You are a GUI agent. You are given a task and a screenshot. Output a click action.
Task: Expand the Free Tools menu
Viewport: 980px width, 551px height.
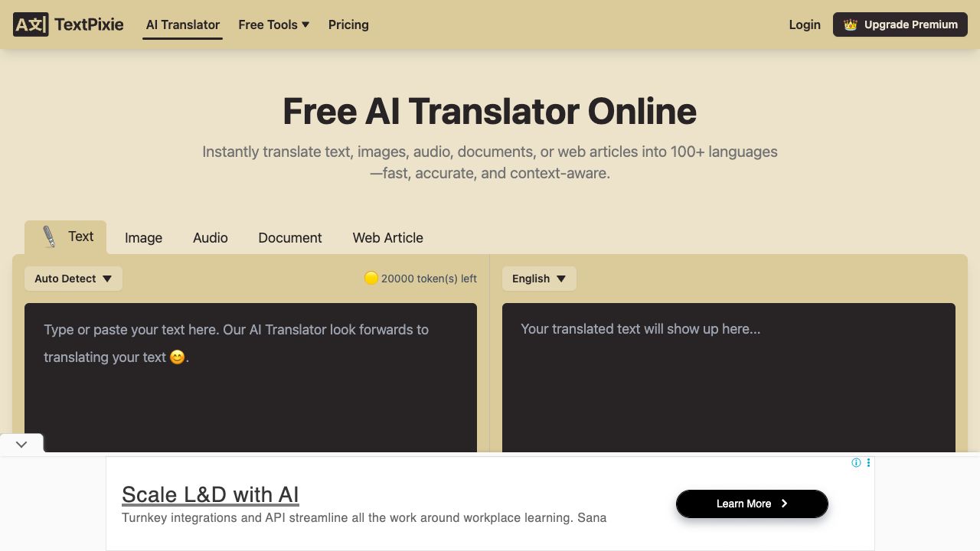[x=273, y=24]
